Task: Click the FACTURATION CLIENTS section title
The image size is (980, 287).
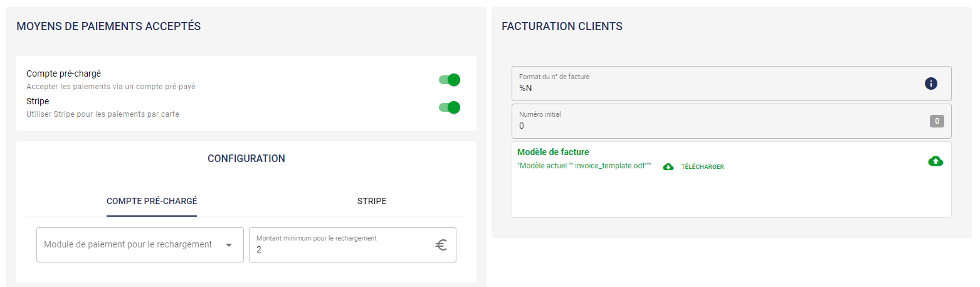Action: coord(562,26)
